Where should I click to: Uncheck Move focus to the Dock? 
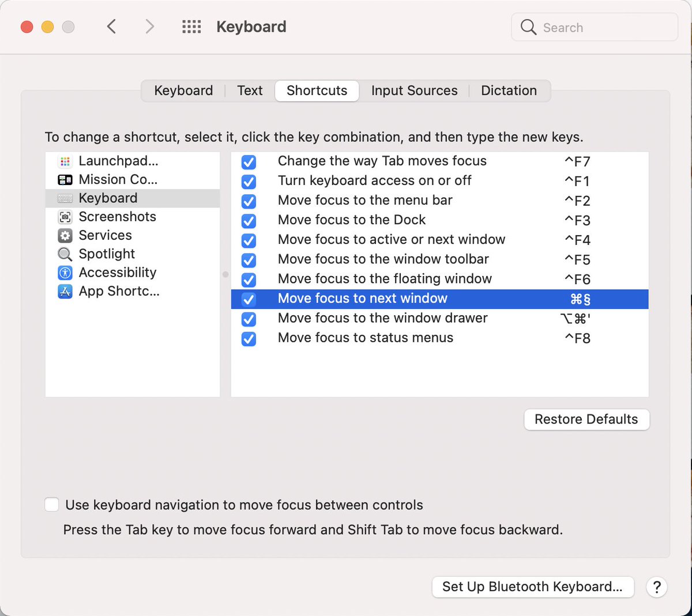[249, 221]
